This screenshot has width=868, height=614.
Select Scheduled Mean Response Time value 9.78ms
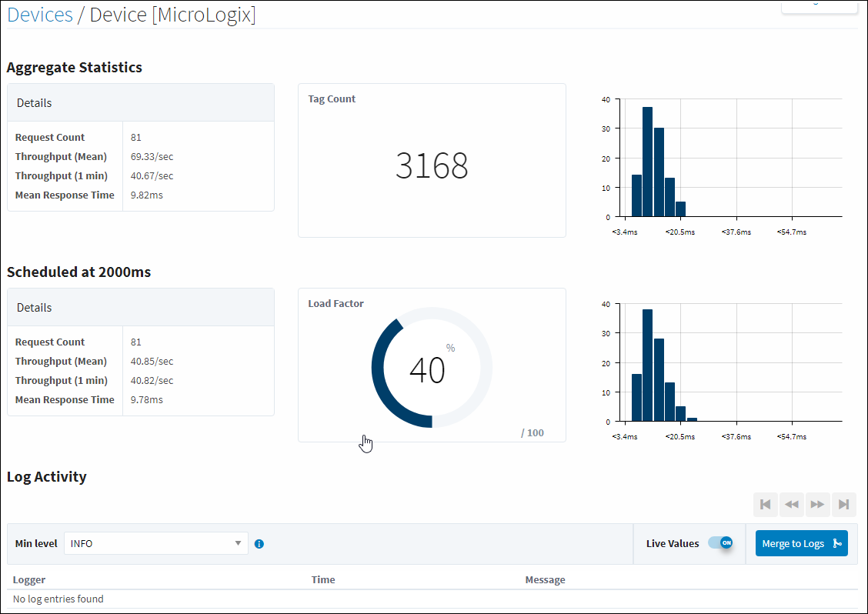pos(147,400)
